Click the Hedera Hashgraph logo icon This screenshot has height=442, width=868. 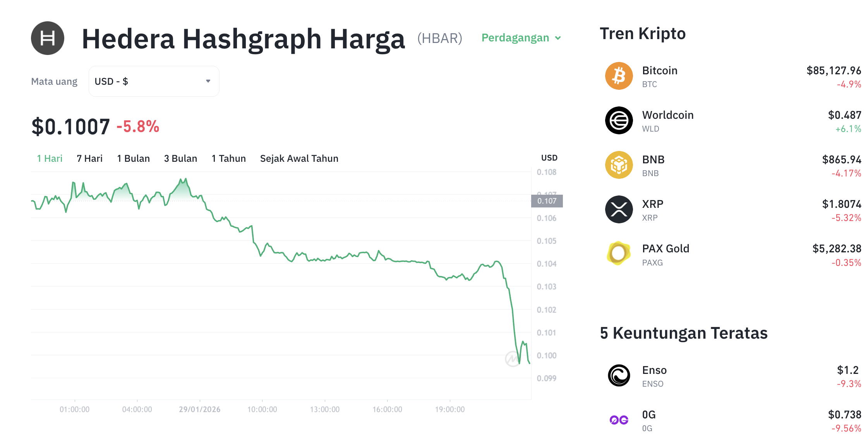tap(47, 38)
